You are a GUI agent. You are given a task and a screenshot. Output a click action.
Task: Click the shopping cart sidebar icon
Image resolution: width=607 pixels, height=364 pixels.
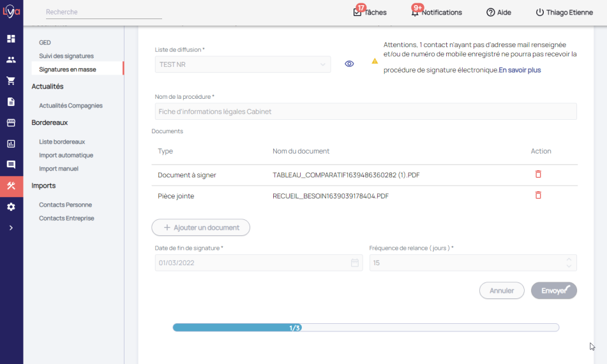click(x=11, y=81)
